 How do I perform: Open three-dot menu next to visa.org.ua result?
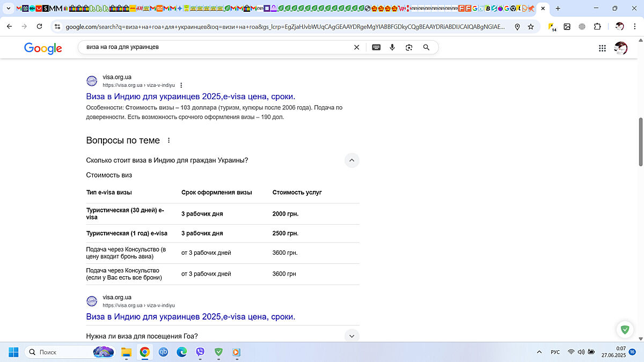[x=181, y=85]
